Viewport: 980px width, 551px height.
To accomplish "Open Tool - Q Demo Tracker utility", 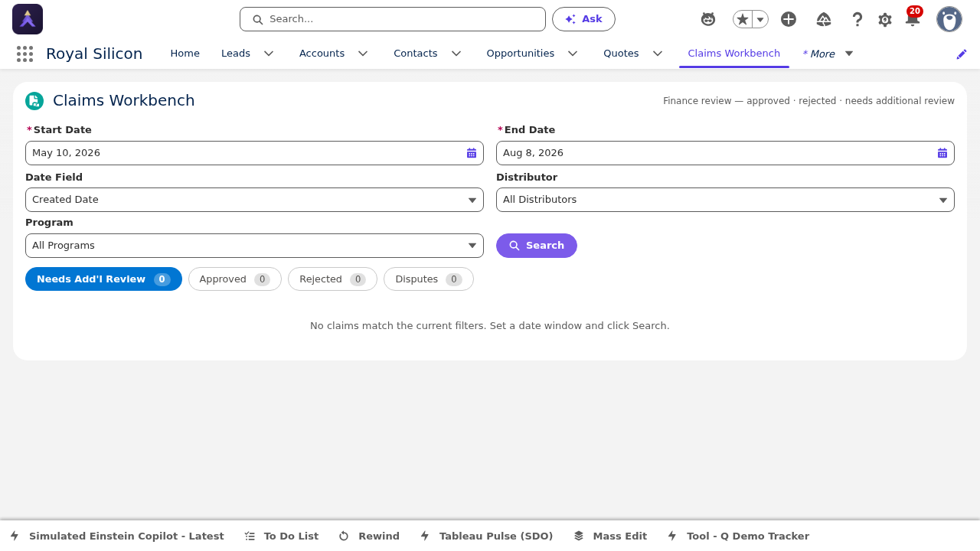I will pyautogui.click(x=738, y=536).
